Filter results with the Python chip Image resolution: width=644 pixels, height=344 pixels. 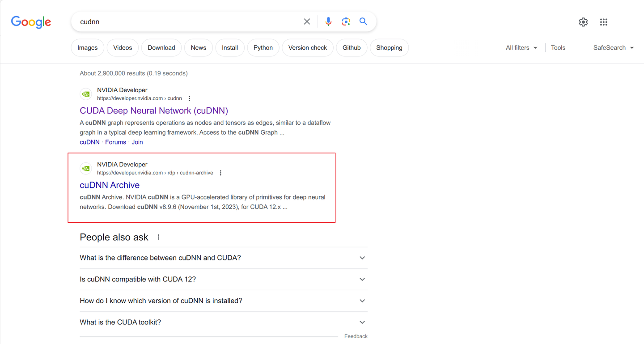(x=263, y=47)
